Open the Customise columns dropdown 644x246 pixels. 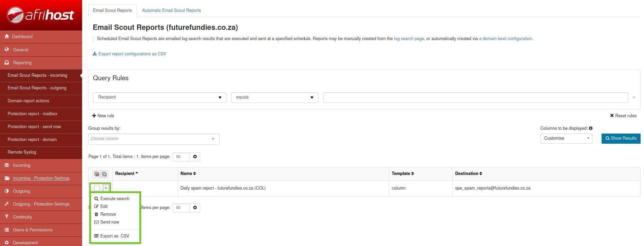[x=566, y=138]
